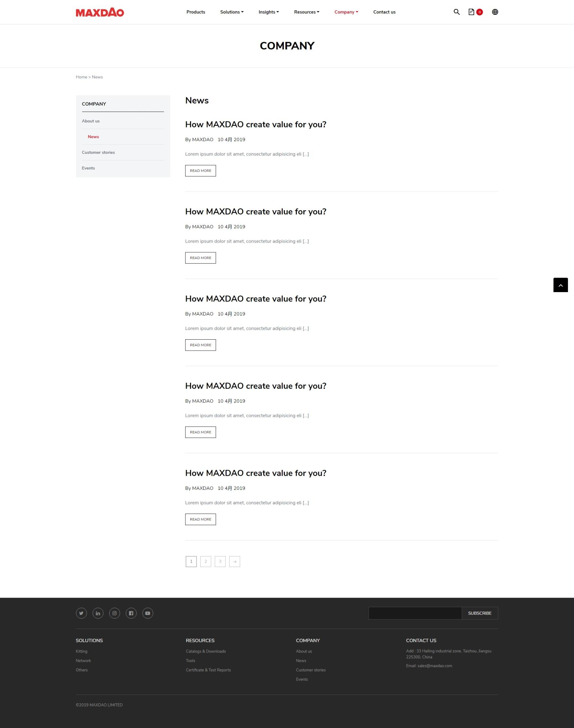This screenshot has width=574, height=728.
Task: Expand the Insights dropdown menu
Action: [x=269, y=12]
